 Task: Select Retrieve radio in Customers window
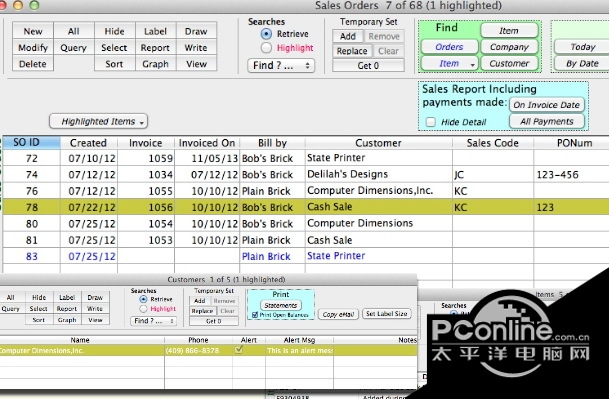click(x=143, y=299)
